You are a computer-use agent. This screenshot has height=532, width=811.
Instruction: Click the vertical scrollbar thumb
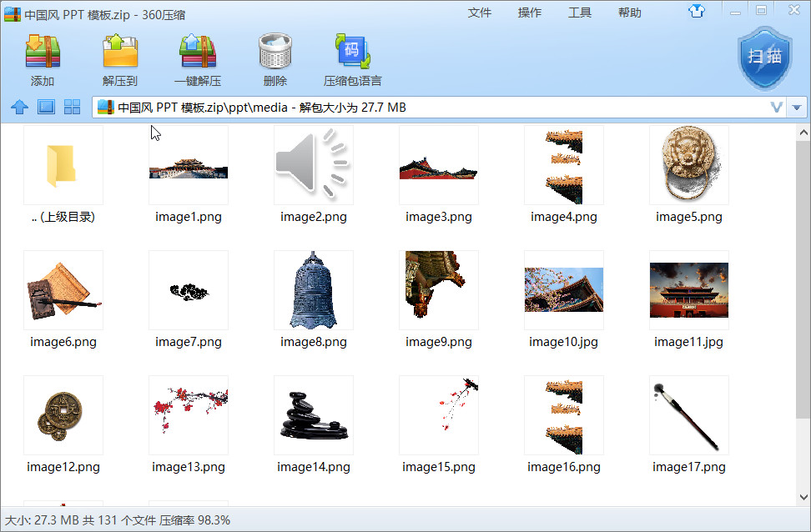tap(803, 279)
